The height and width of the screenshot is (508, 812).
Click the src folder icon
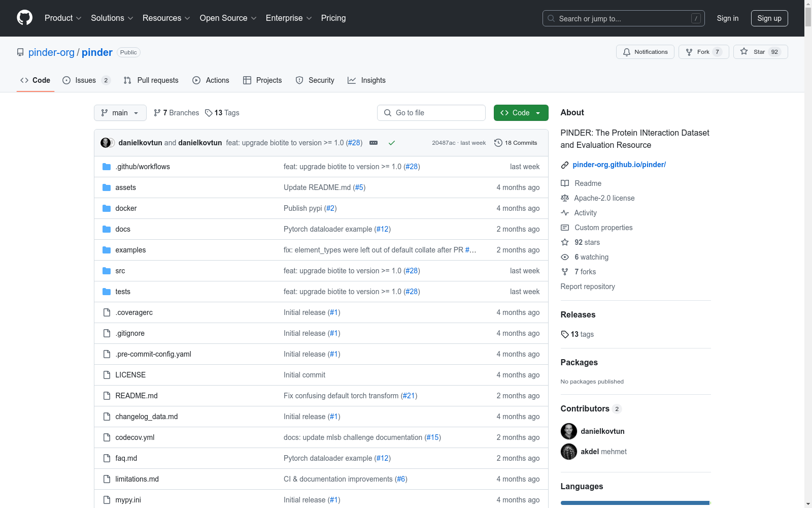tap(107, 271)
